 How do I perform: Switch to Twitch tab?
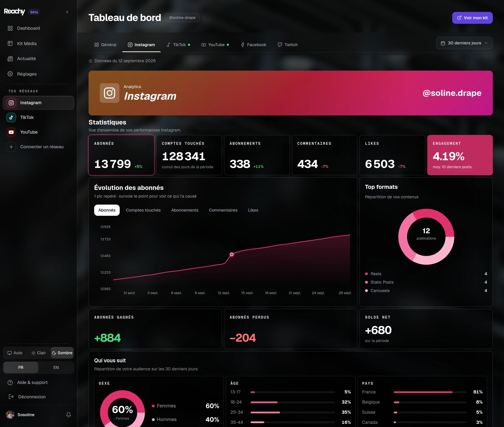pyautogui.click(x=288, y=45)
